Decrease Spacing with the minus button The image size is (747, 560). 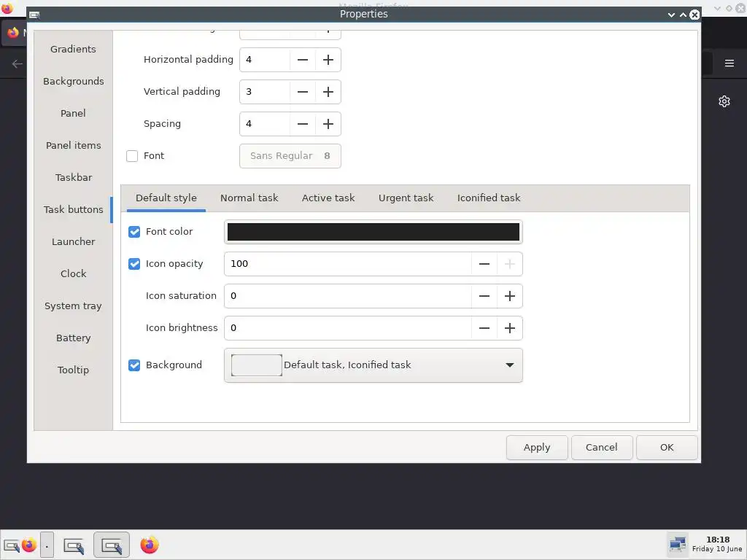tap(303, 124)
